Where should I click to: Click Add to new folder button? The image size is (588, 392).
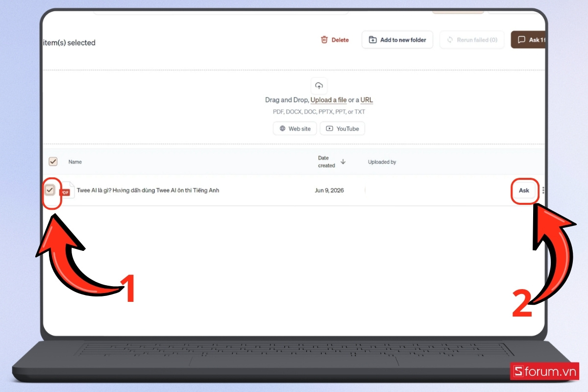pos(397,40)
